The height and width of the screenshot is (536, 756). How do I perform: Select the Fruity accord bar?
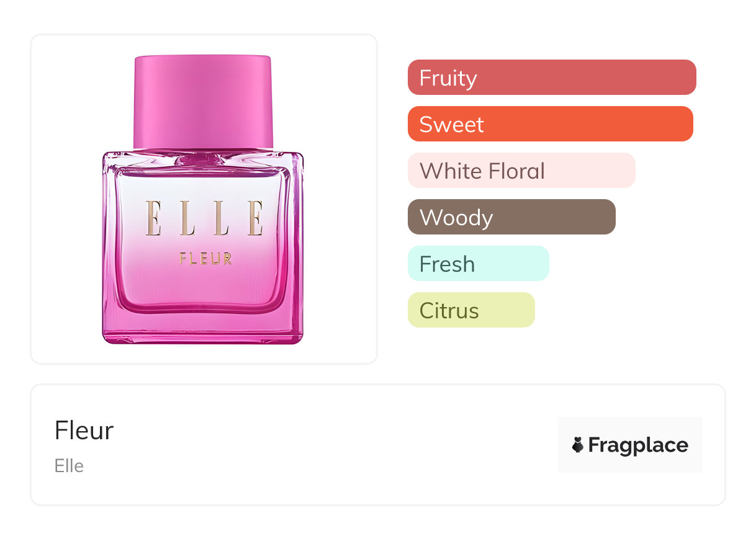coord(551,78)
